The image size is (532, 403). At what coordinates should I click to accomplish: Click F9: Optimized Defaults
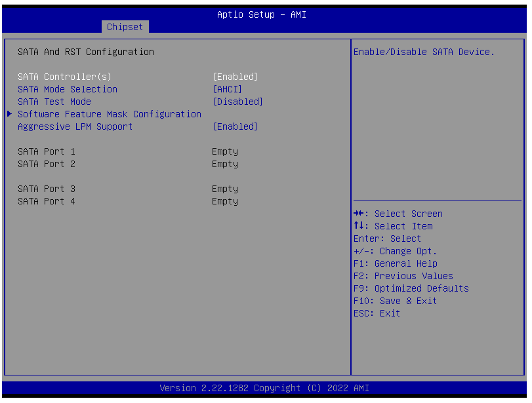411,288
